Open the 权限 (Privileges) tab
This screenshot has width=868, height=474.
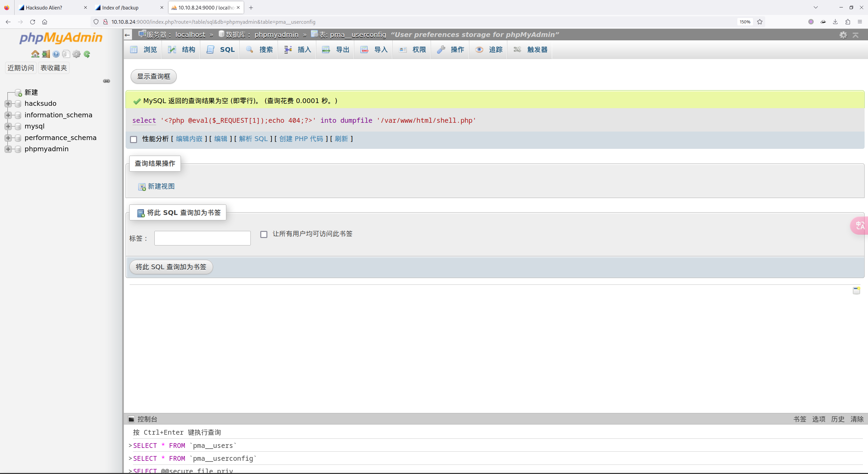[412, 50]
